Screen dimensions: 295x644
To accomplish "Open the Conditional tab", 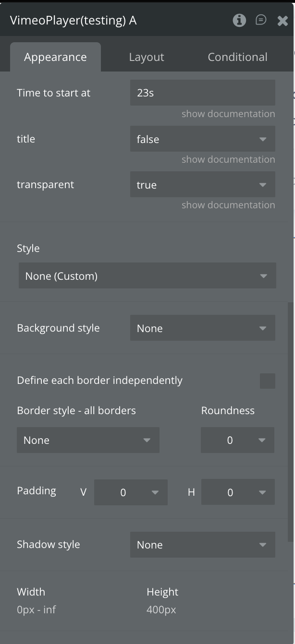I will [x=237, y=57].
